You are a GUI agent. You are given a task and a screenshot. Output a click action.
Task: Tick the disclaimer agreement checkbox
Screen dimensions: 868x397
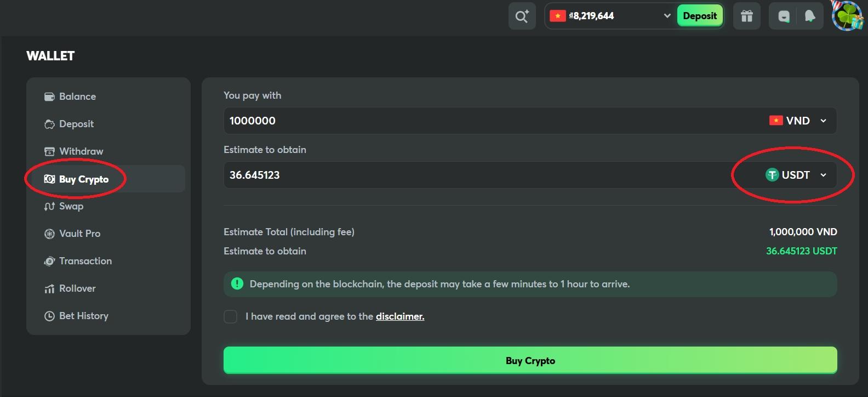click(x=231, y=316)
